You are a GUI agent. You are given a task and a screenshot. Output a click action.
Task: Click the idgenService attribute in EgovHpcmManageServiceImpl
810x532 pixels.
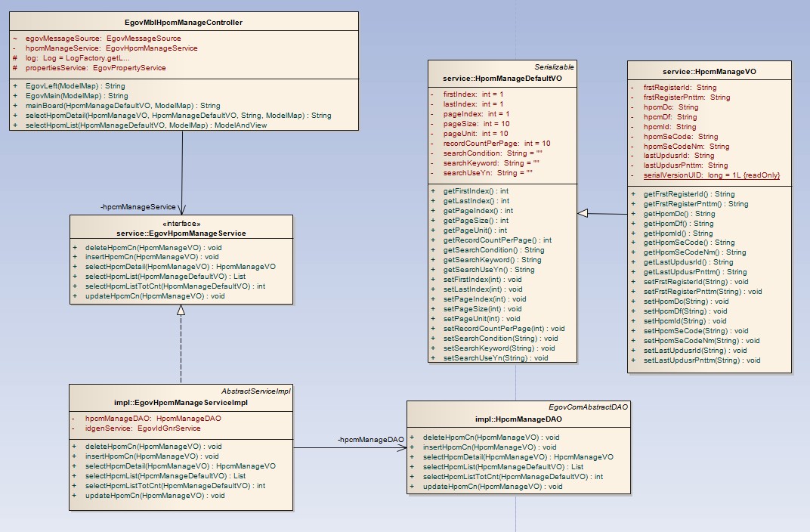coord(143,428)
